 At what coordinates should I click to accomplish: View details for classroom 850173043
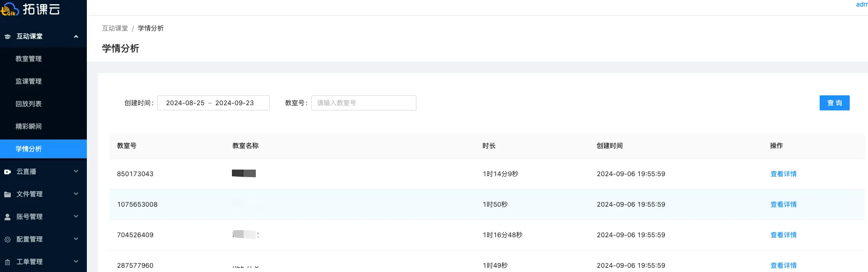tap(783, 174)
